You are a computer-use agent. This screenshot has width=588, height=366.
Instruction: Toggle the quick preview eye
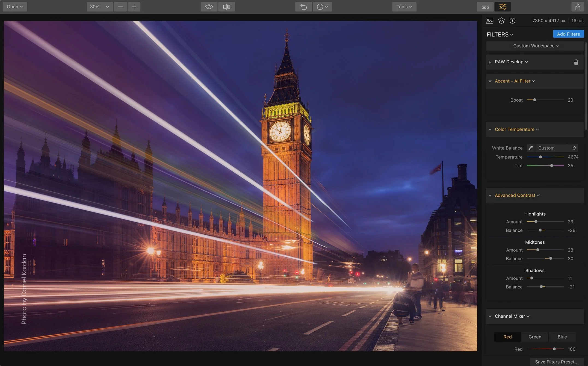coord(209,7)
